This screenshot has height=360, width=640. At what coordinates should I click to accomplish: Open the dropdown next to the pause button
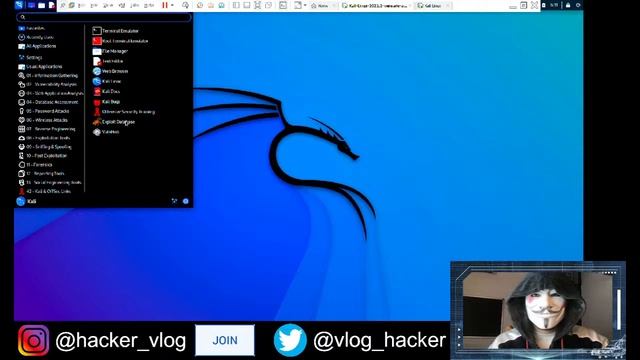[172, 5]
